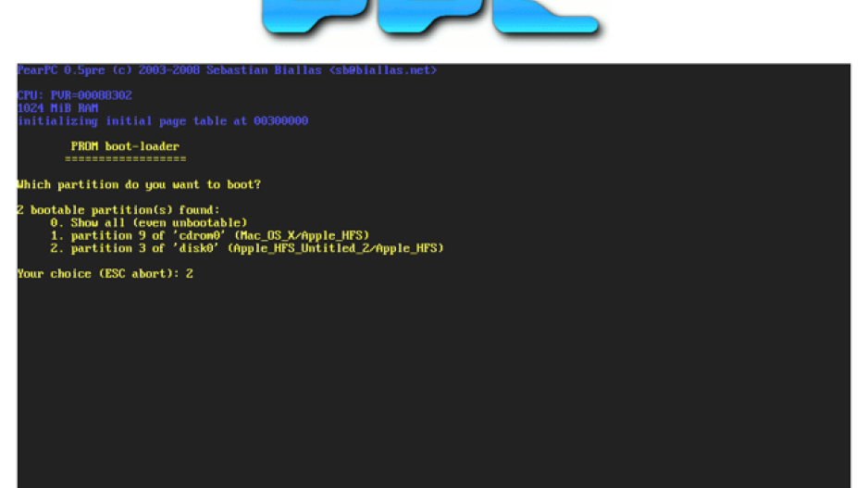
Task: Click the rightmost blue letter of the logo
Action: (x=545, y=19)
